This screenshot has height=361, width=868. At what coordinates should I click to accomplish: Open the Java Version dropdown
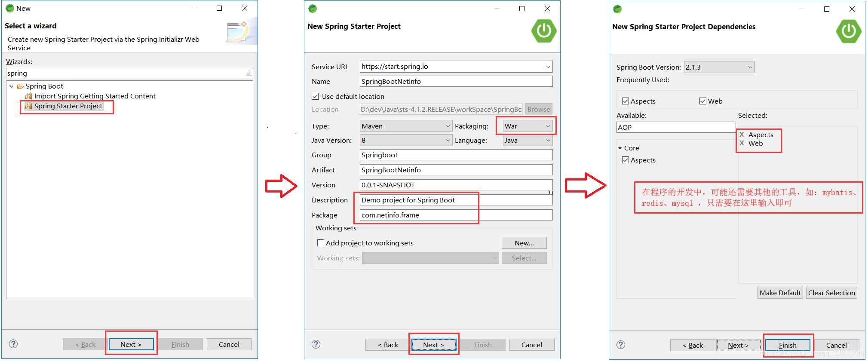pos(448,140)
